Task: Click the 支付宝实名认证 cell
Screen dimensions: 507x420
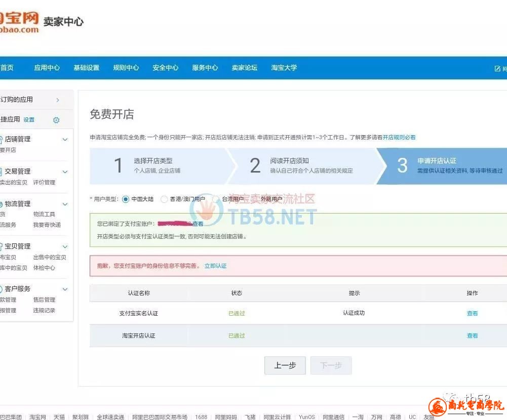Action: pos(138,313)
